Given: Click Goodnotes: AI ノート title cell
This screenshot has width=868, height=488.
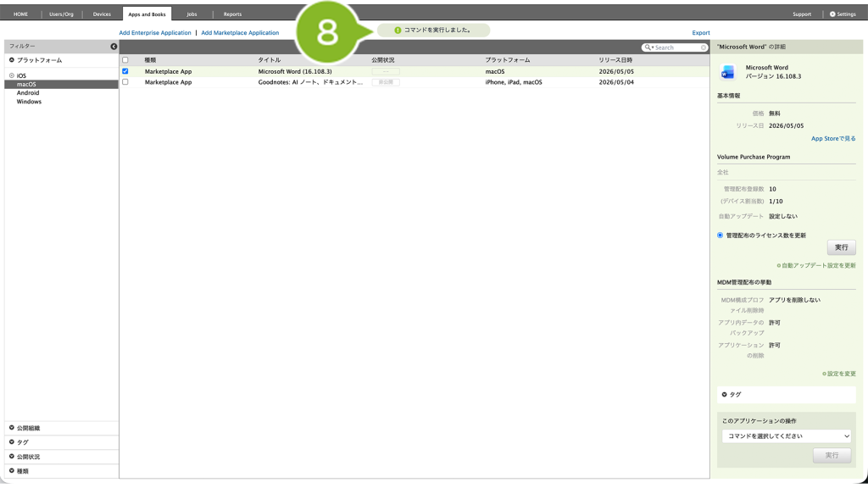Looking at the screenshot, I should click(310, 82).
